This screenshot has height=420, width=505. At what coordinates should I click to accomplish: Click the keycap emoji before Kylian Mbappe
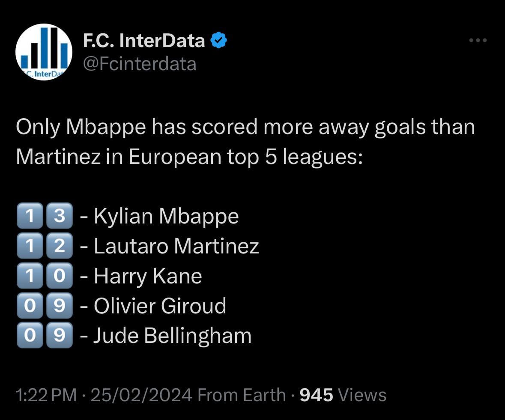(45, 216)
